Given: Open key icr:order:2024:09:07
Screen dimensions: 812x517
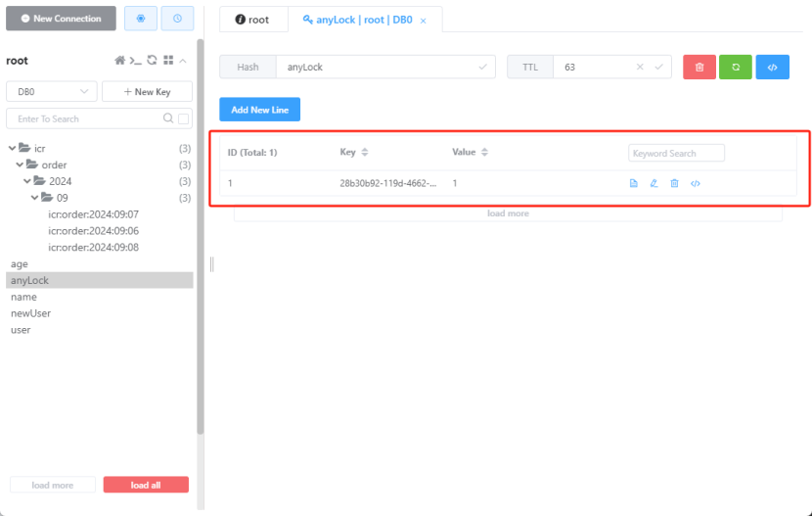Looking at the screenshot, I should tap(94, 214).
